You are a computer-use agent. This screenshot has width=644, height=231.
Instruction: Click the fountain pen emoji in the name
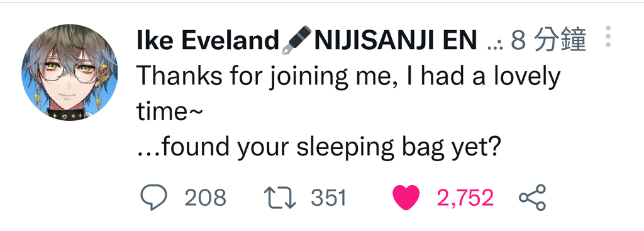[x=297, y=40]
